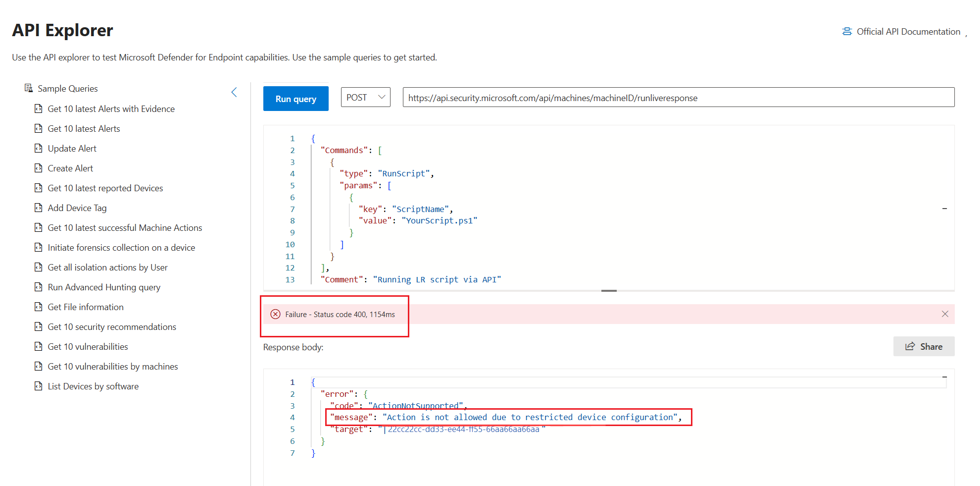The width and height of the screenshot is (980, 486).
Task: Click icon beside latest successful Machine Actions
Action: tap(39, 227)
